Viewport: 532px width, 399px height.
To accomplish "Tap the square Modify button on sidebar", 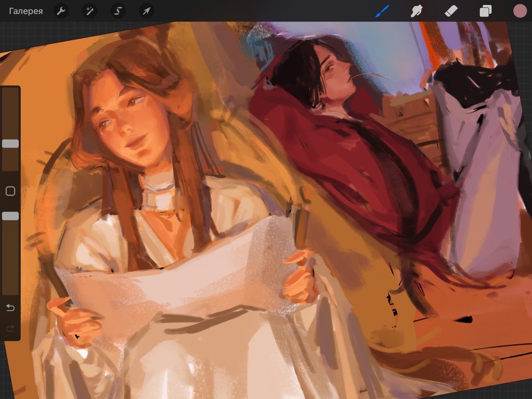I will coord(10,191).
